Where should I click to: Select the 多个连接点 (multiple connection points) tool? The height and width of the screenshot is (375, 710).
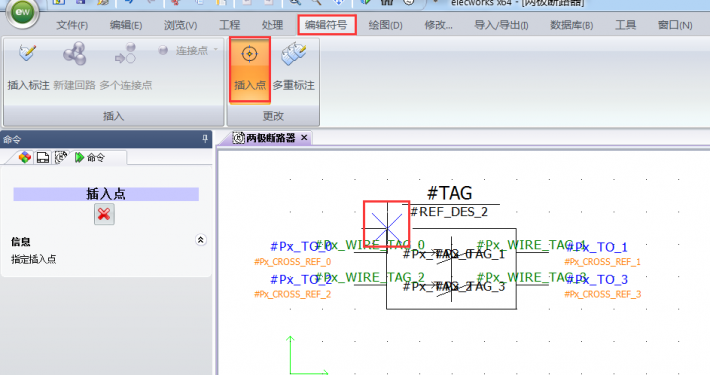tap(125, 53)
